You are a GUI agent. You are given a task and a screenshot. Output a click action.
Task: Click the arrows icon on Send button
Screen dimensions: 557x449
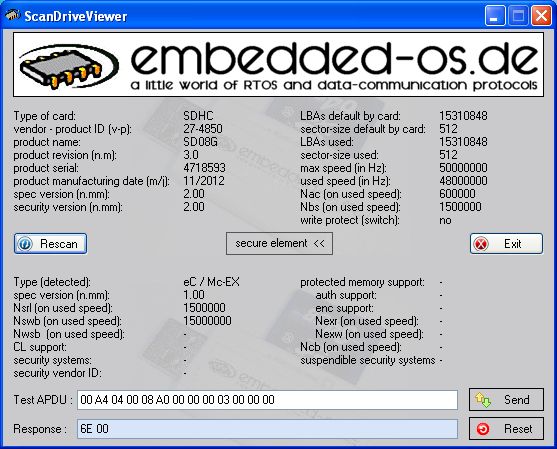(483, 400)
